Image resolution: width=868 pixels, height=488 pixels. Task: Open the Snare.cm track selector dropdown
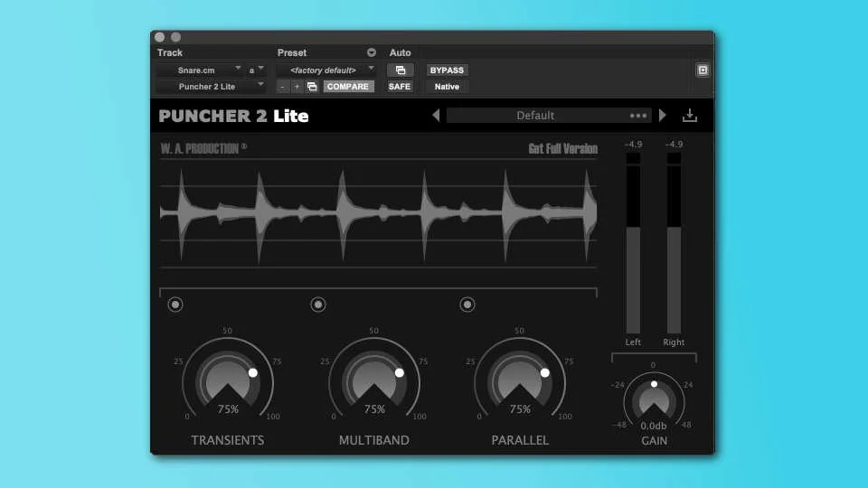pos(200,70)
